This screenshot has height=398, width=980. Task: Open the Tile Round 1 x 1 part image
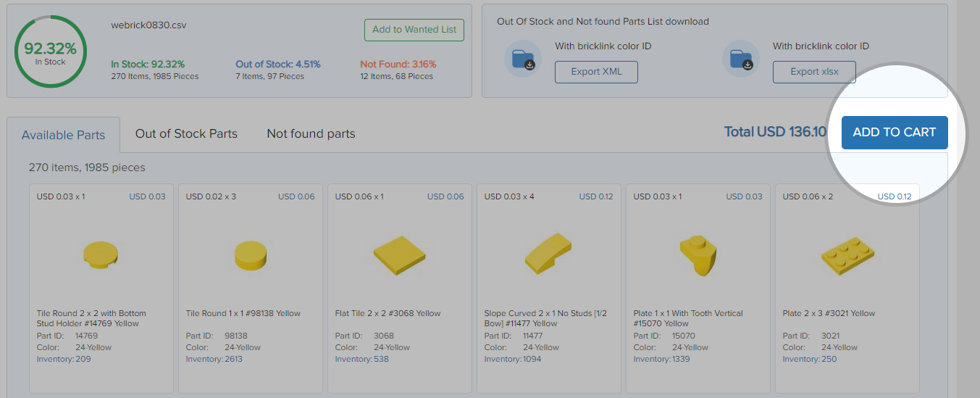click(x=251, y=255)
